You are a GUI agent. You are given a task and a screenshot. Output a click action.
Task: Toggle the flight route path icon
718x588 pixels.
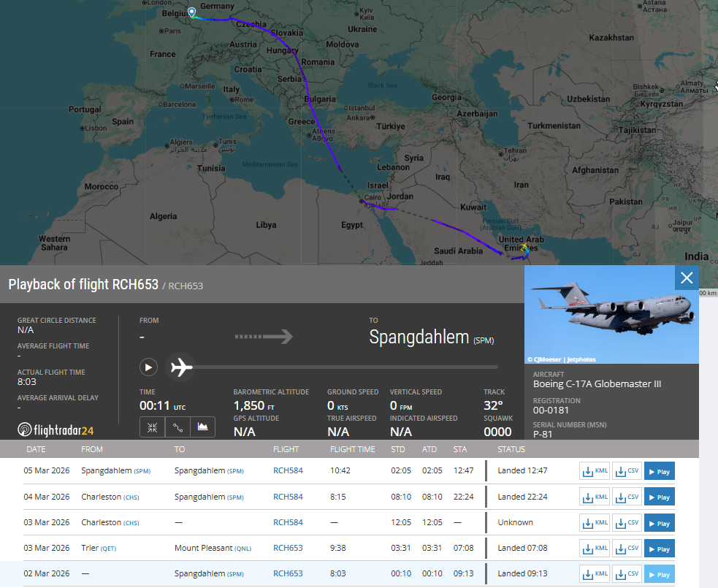point(177,427)
